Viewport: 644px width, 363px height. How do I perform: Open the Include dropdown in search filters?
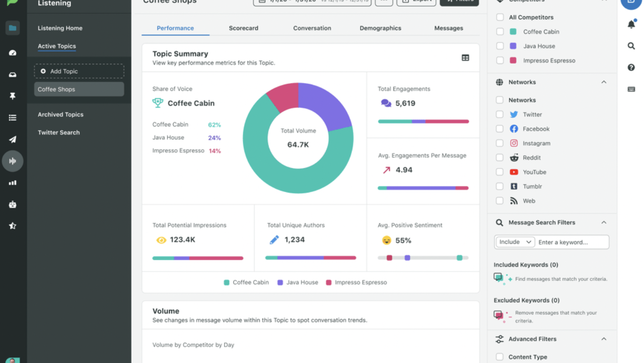click(515, 242)
